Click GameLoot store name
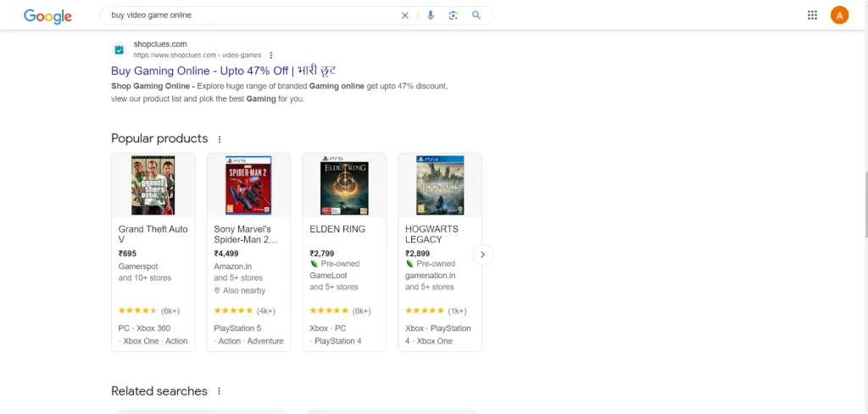This screenshot has width=868, height=414. click(x=328, y=276)
